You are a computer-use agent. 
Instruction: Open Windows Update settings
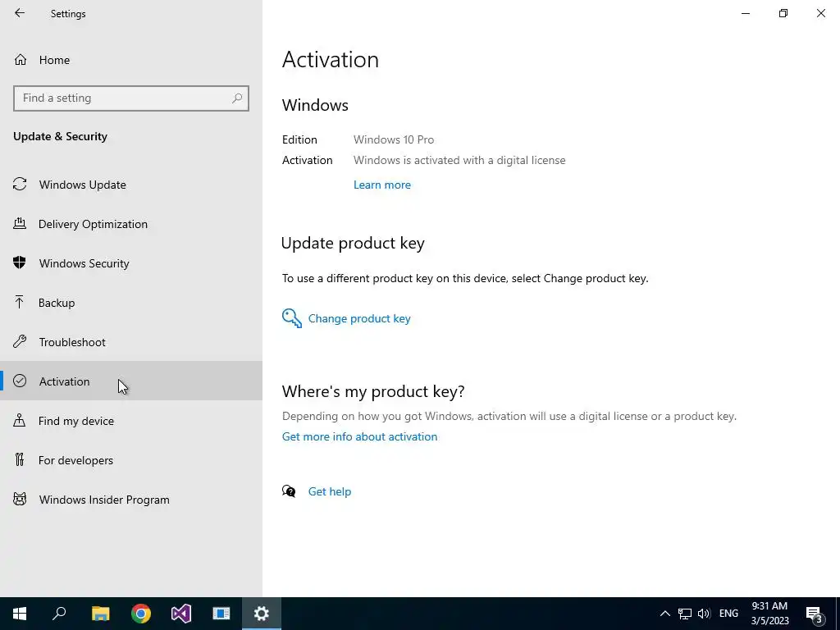131,185
